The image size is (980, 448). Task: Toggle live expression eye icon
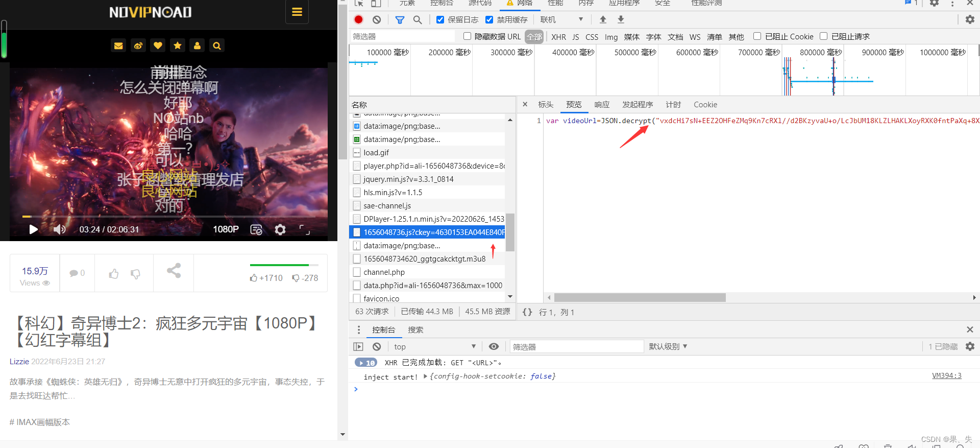494,346
